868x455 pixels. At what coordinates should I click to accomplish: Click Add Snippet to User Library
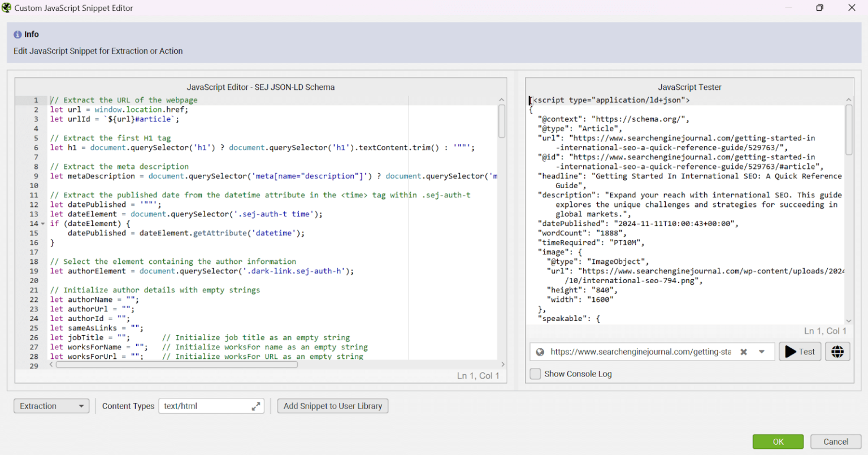point(332,406)
